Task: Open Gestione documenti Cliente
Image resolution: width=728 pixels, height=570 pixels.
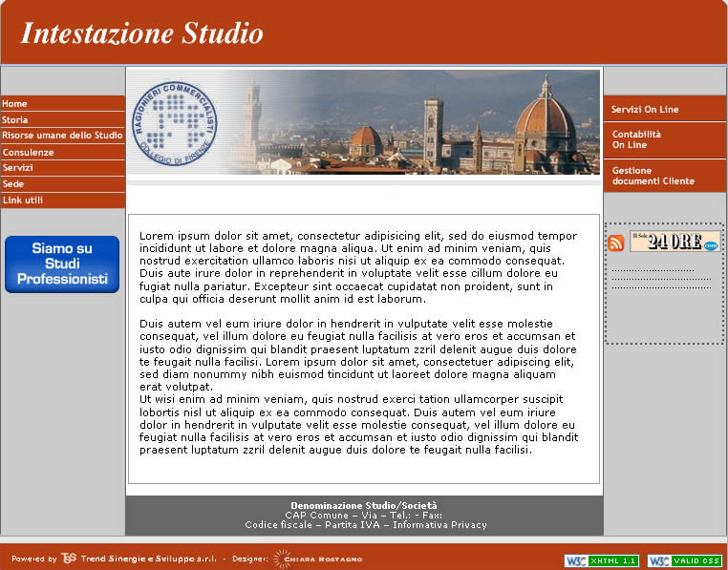Action: click(665, 176)
